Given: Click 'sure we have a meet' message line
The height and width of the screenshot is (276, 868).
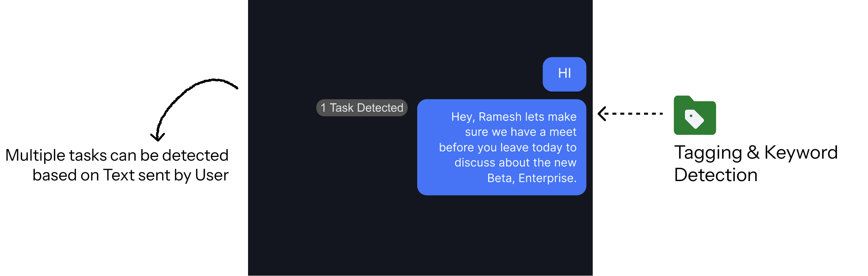Looking at the screenshot, I should pos(521,132).
